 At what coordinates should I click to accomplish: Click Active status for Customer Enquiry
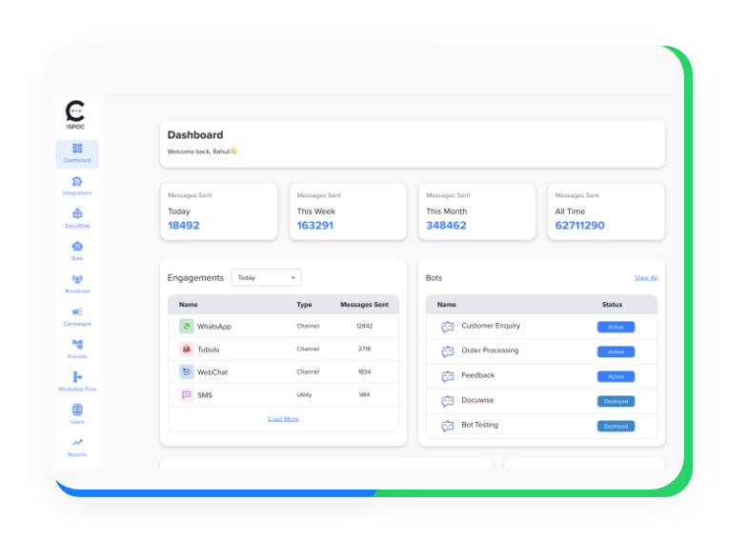tap(616, 328)
